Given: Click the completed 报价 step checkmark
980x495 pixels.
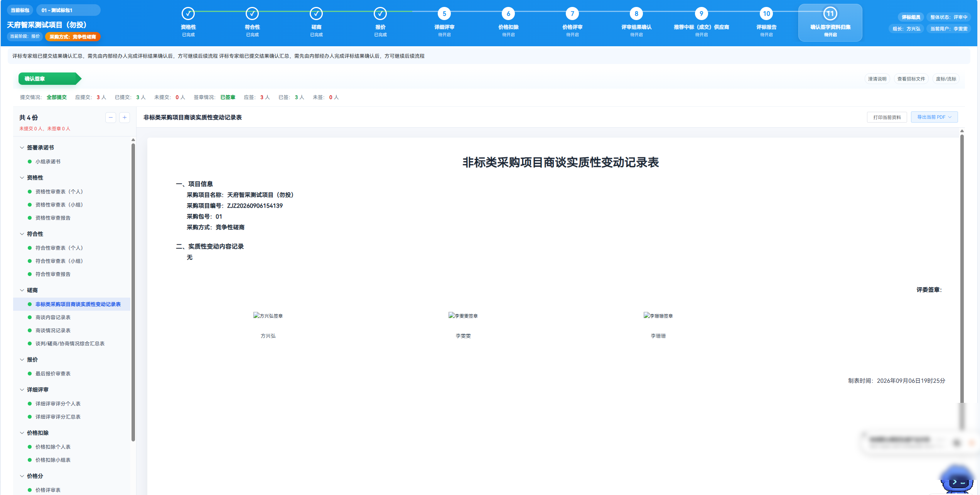Looking at the screenshot, I should click(380, 14).
